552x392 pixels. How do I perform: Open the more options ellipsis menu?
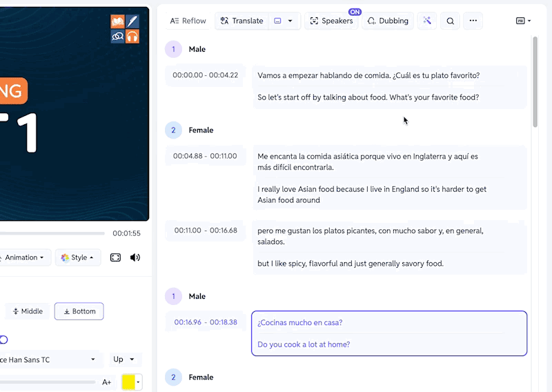coord(473,21)
